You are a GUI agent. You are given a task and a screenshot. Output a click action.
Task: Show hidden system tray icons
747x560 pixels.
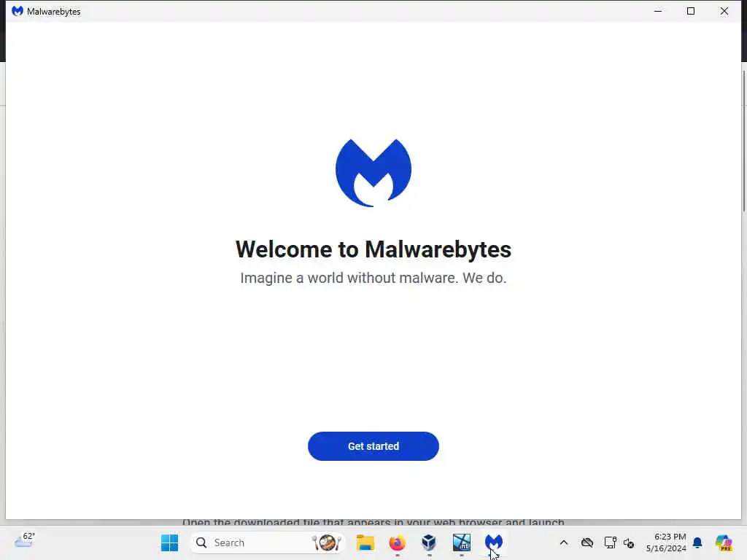pos(564,542)
